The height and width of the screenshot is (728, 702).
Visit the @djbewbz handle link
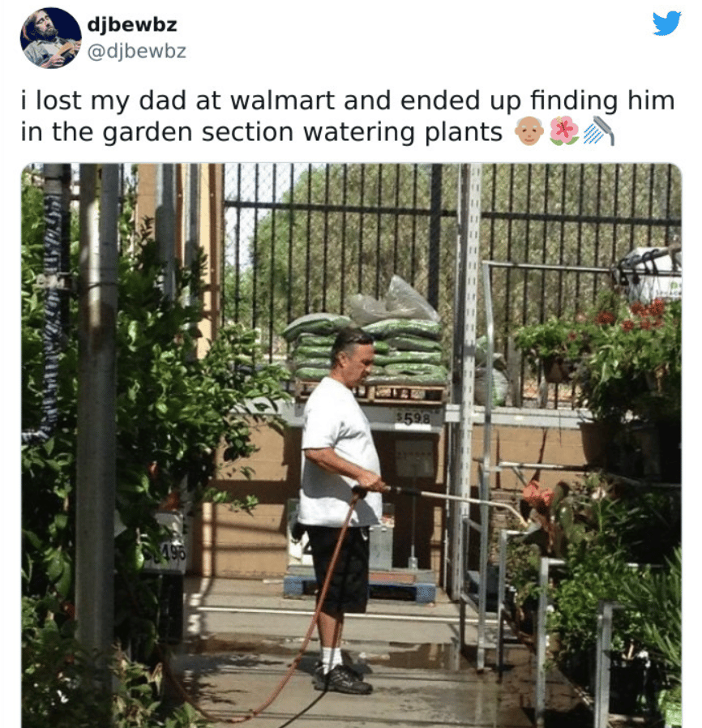pyautogui.click(x=137, y=51)
